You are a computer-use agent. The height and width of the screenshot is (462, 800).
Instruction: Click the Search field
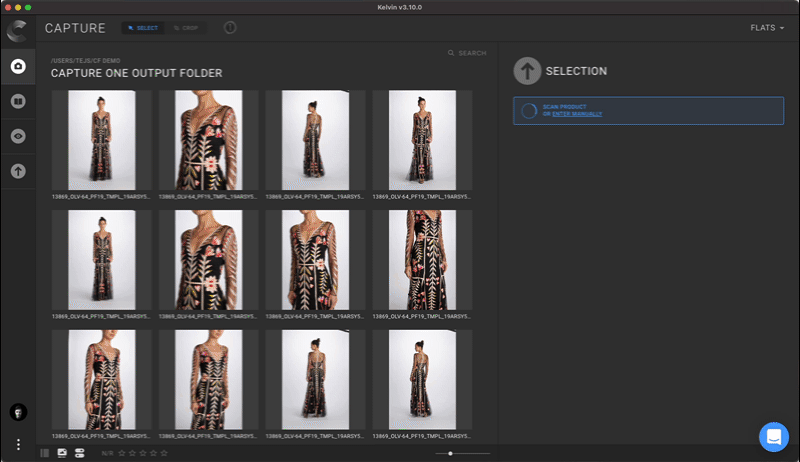coord(467,53)
